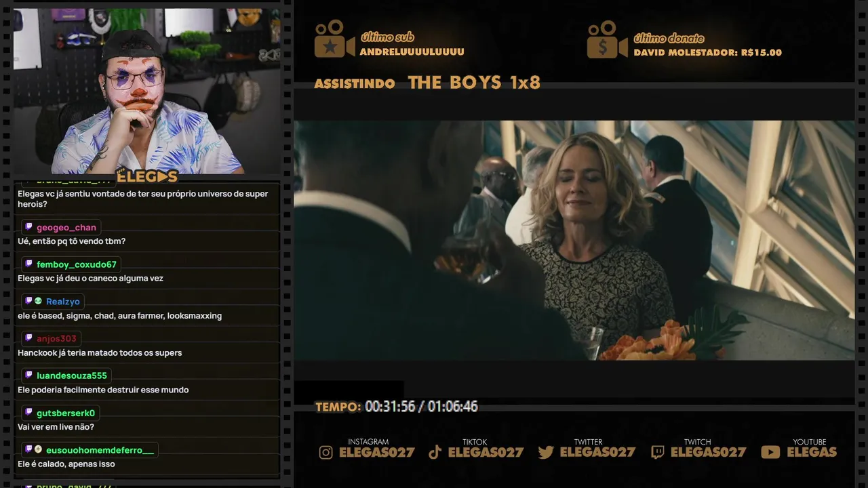Click green alien badge beside Realzyo

point(38,301)
